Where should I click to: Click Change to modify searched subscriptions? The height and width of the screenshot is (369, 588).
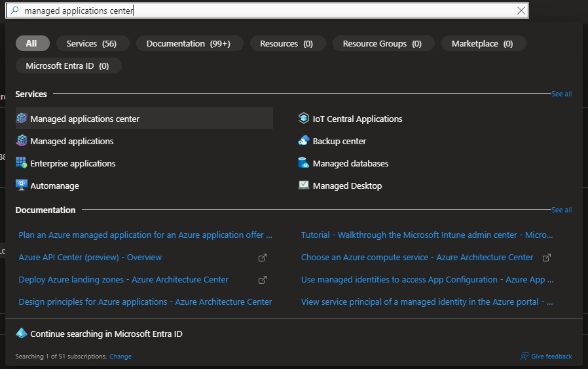coord(120,357)
